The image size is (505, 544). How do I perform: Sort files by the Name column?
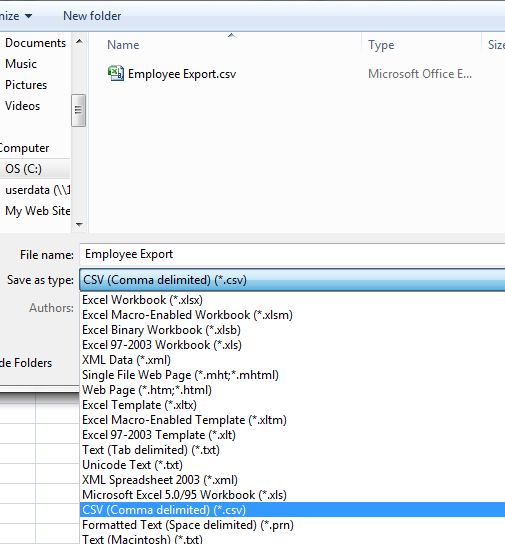click(123, 45)
